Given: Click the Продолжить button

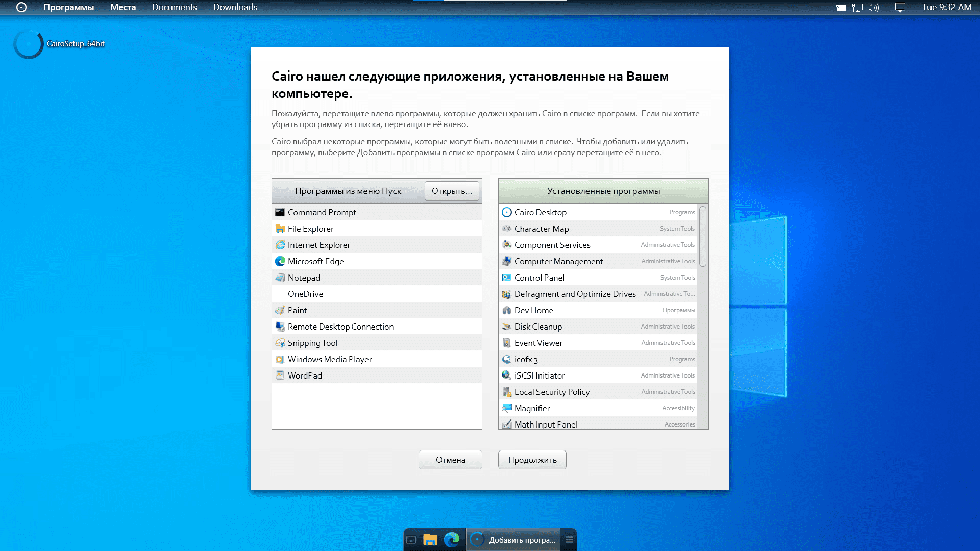Looking at the screenshot, I should click(x=532, y=460).
